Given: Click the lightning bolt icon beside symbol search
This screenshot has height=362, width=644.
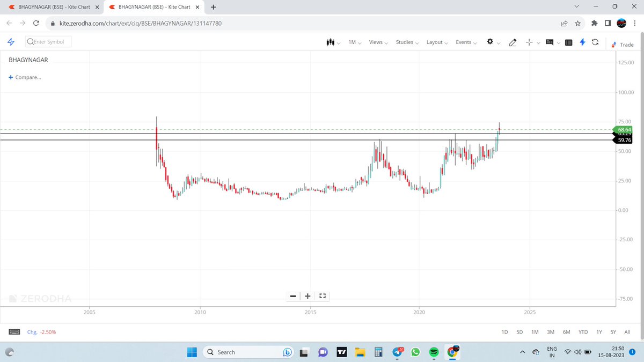Looking at the screenshot, I should (11, 42).
